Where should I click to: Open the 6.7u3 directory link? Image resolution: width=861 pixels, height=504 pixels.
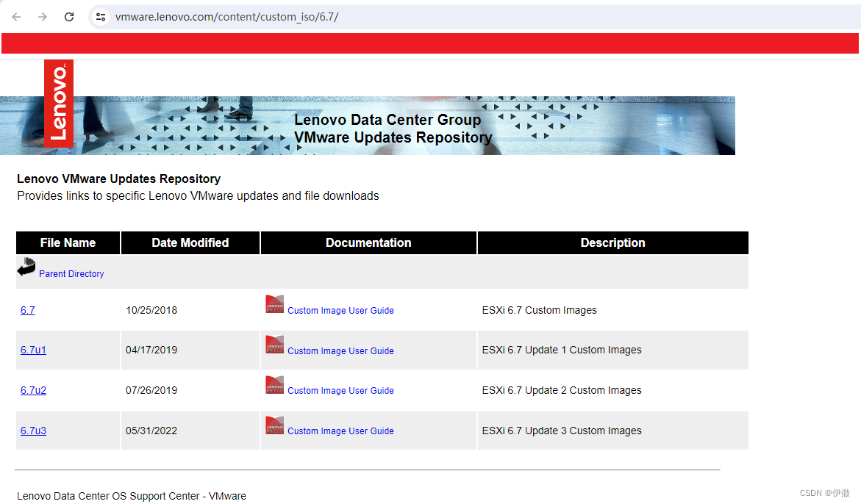point(33,431)
